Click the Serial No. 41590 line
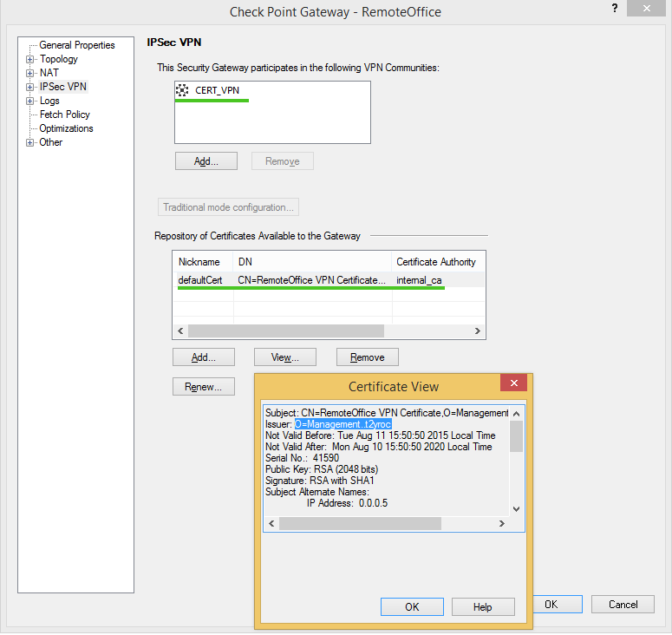Viewport: 672px width, 635px height. (302, 458)
